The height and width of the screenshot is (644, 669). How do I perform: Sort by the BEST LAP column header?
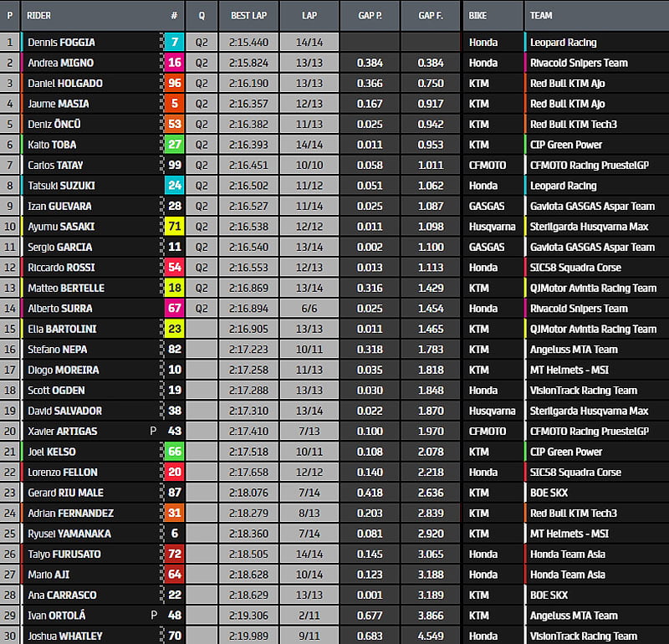(248, 15)
